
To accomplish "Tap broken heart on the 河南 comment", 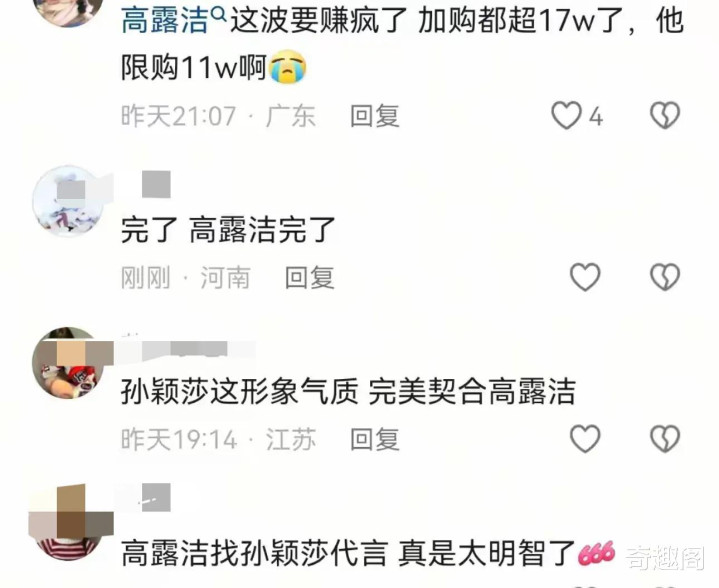I will point(665,277).
